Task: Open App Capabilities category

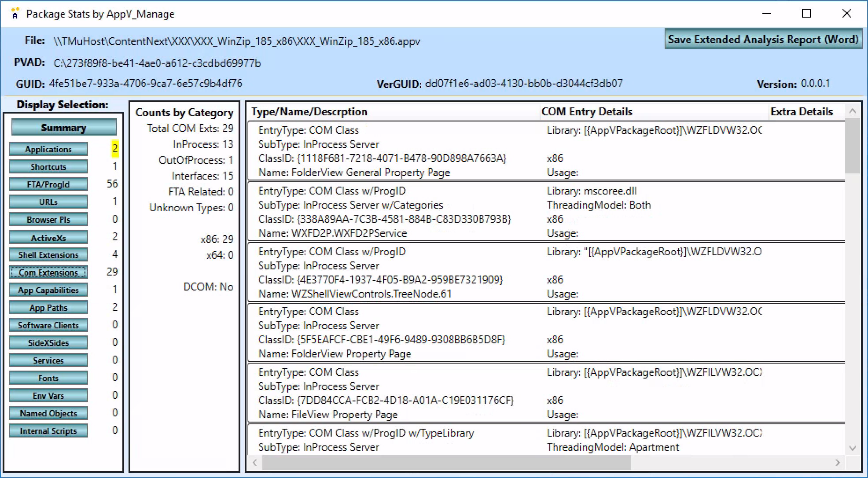Action: tap(48, 290)
